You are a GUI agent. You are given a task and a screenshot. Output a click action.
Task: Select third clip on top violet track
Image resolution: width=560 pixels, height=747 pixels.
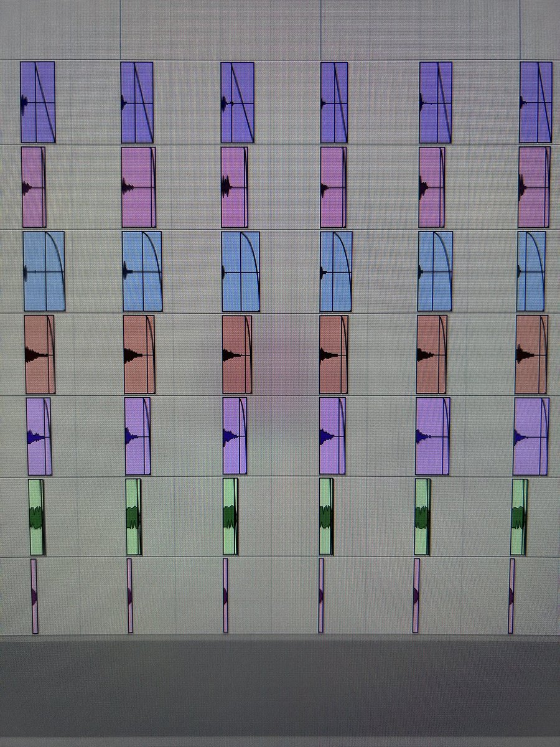click(x=238, y=103)
